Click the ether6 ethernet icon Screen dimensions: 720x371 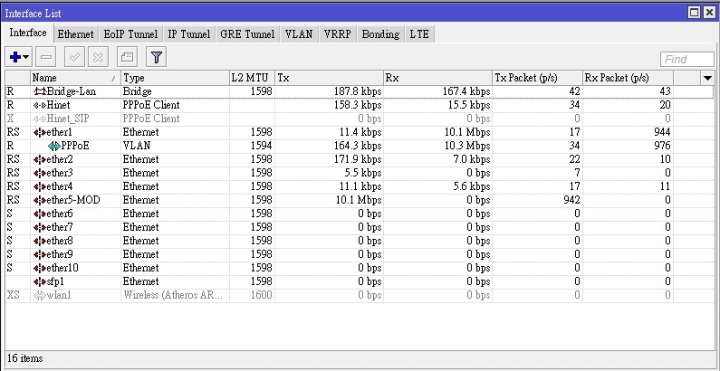click(x=40, y=214)
